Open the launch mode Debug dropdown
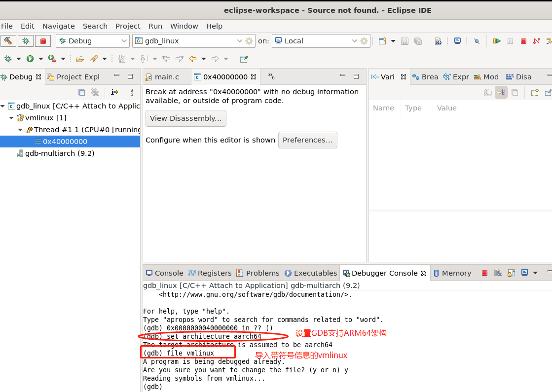The image size is (552, 392). click(x=93, y=41)
